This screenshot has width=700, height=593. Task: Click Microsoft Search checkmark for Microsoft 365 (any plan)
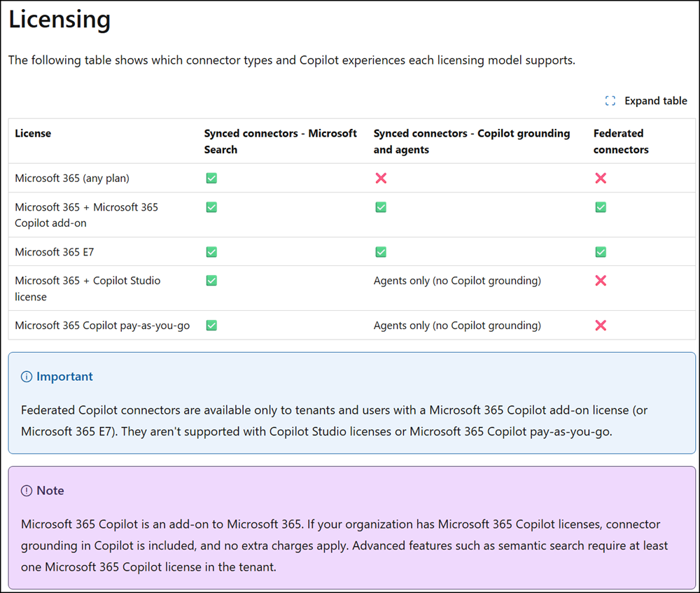tap(211, 178)
